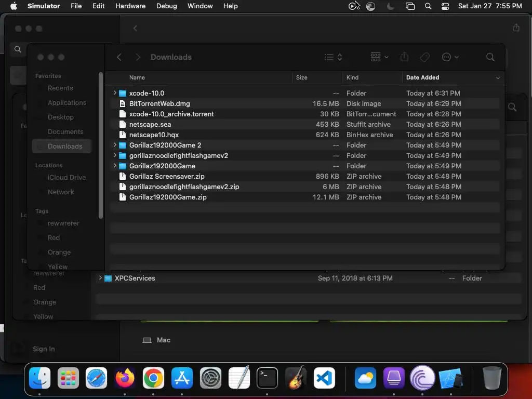The width and height of the screenshot is (532, 399).
Task: Click the sidebar scrollbar in Downloads window
Action: [100, 146]
